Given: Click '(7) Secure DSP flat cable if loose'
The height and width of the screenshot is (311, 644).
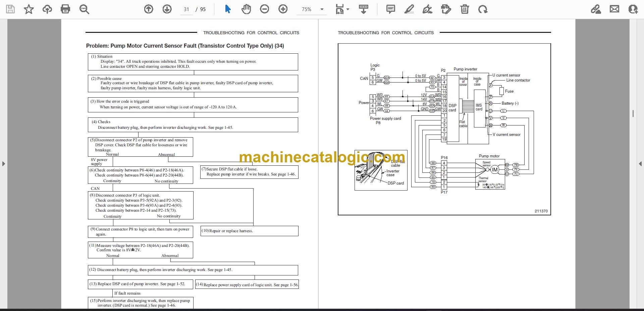Looking at the screenshot, I should [229, 169].
